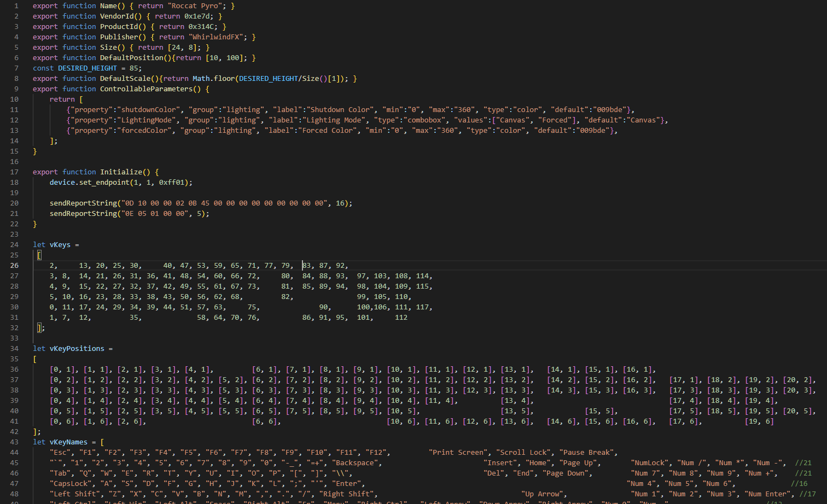This screenshot has height=504, width=827.
Task: Click the vKeys variable declaration
Action: 60,245
